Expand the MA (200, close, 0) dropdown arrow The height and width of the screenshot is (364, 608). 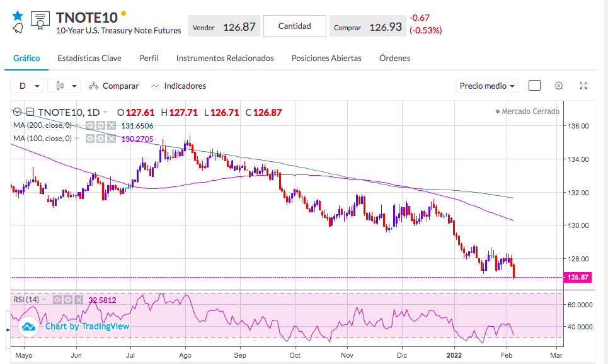(x=77, y=125)
